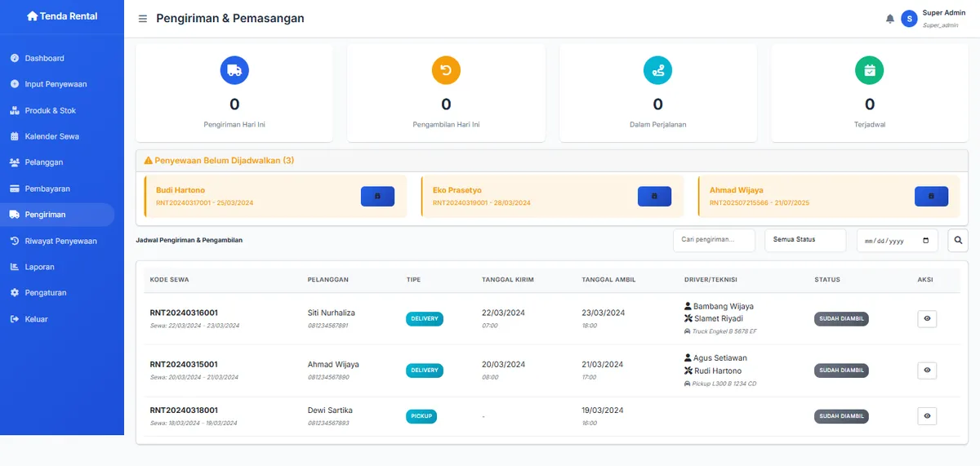The height and width of the screenshot is (466, 980).
Task: View details of RNT20240315001 with eye icon
Action: [927, 371]
